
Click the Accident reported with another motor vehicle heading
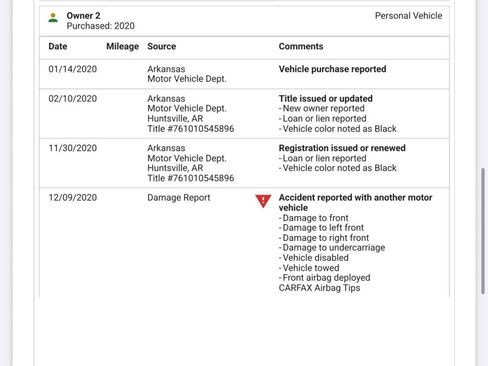click(355, 202)
